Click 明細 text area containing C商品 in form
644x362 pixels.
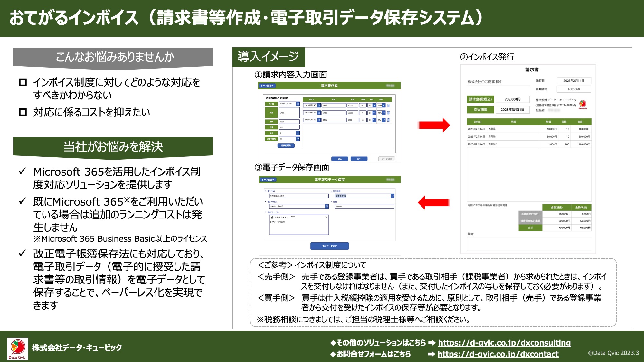tap(289, 113)
